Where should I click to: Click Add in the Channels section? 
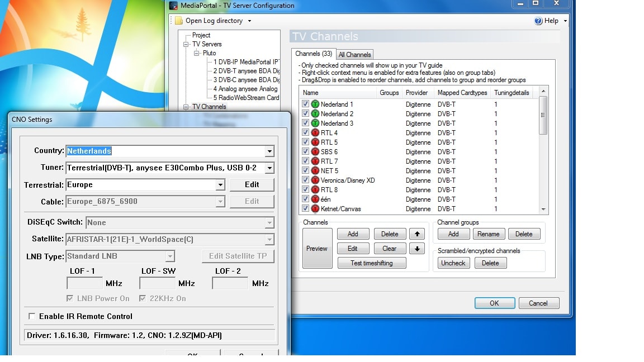(x=353, y=234)
